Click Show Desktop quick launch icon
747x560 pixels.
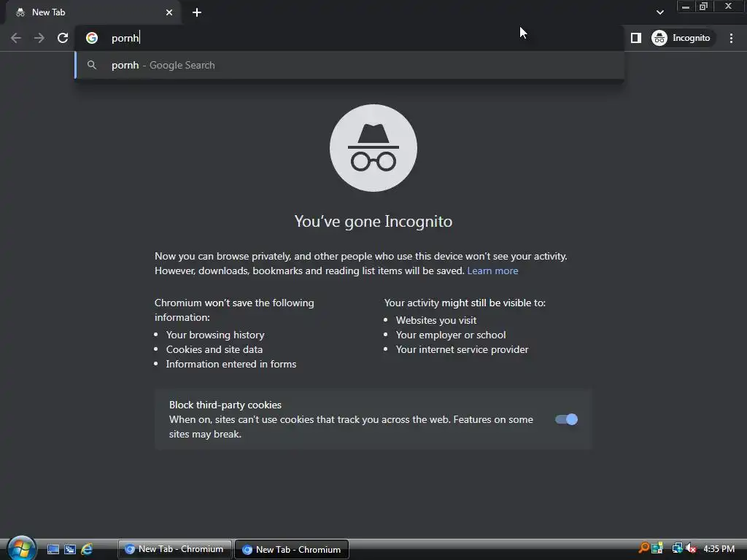pyautogui.click(x=53, y=550)
